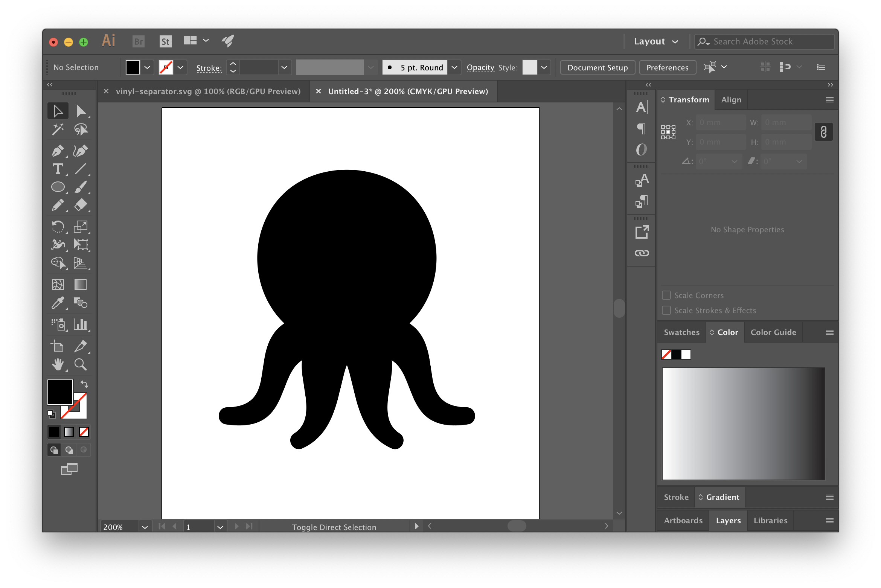
Task: Select the Ellipse tool
Action: click(58, 187)
